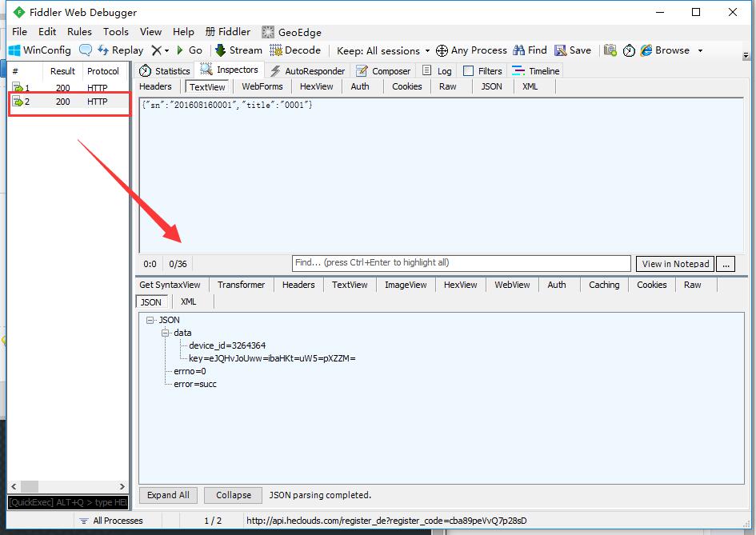Select response Transformer tab
Screen dimensions: 756x535
coord(241,285)
